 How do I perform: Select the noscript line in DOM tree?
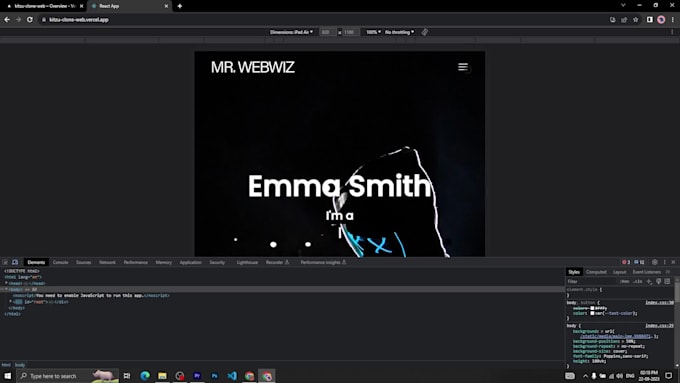91,295
